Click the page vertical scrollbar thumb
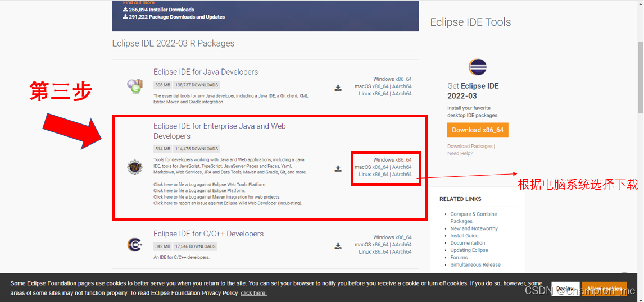644x302 pixels. click(641, 78)
